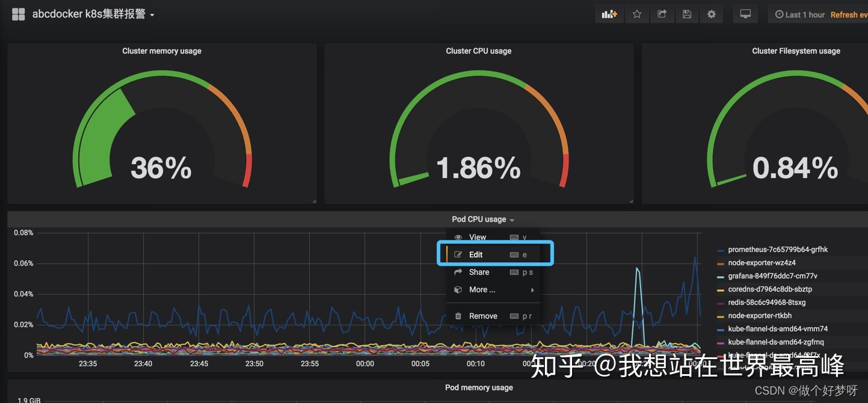The image size is (868, 403).
Task: Open the share dashboard icon
Action: tap(662, 14)
